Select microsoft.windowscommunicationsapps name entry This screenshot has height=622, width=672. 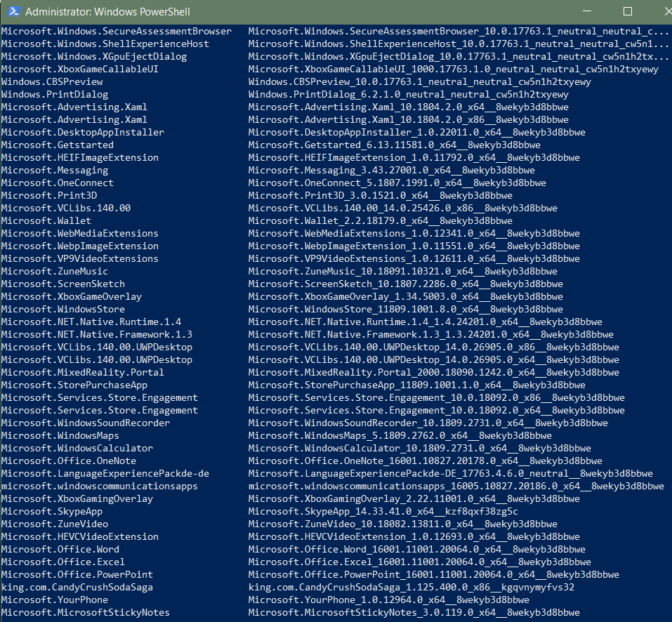click(100, 487)
